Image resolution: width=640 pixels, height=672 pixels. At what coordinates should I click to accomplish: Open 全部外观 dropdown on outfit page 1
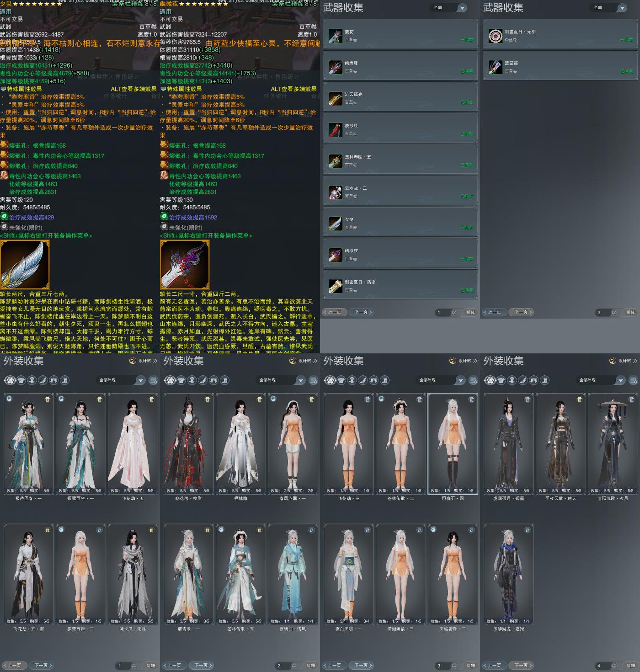[121, 380]
